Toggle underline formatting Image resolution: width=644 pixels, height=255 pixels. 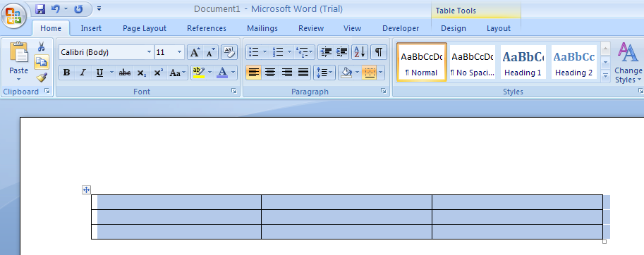click(99, 73)
